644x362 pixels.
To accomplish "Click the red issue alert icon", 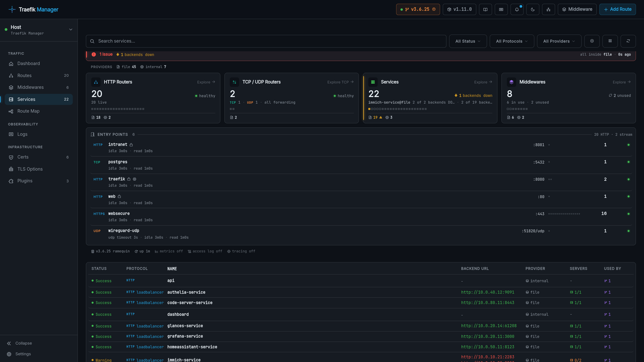I will pyautogui.click(x=94, y=54).
